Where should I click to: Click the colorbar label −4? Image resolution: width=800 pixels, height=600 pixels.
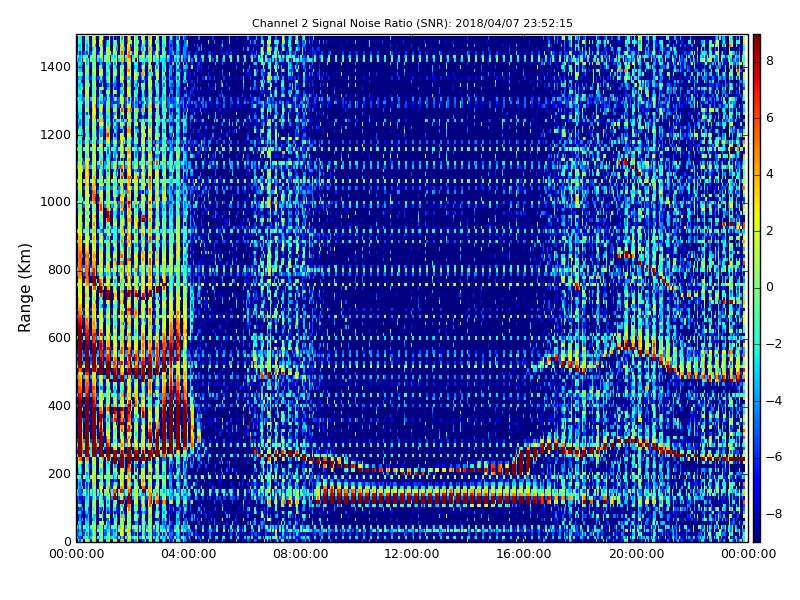774,401
